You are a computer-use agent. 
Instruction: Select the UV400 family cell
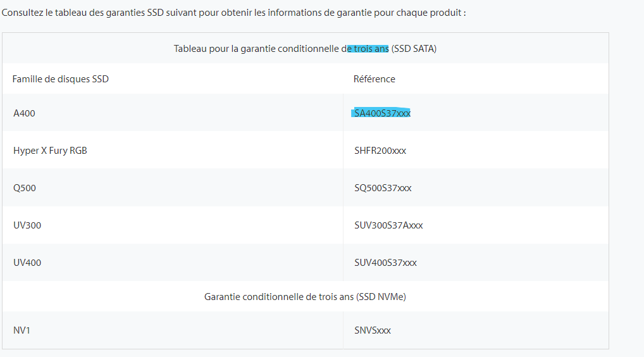(x=27, y=263)
